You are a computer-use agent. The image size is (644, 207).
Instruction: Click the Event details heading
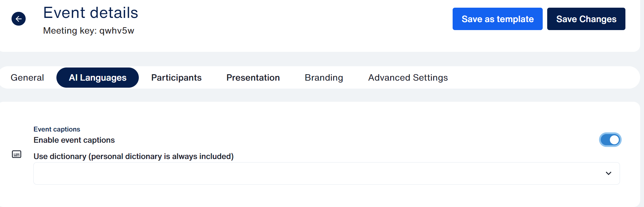(91, 13)
